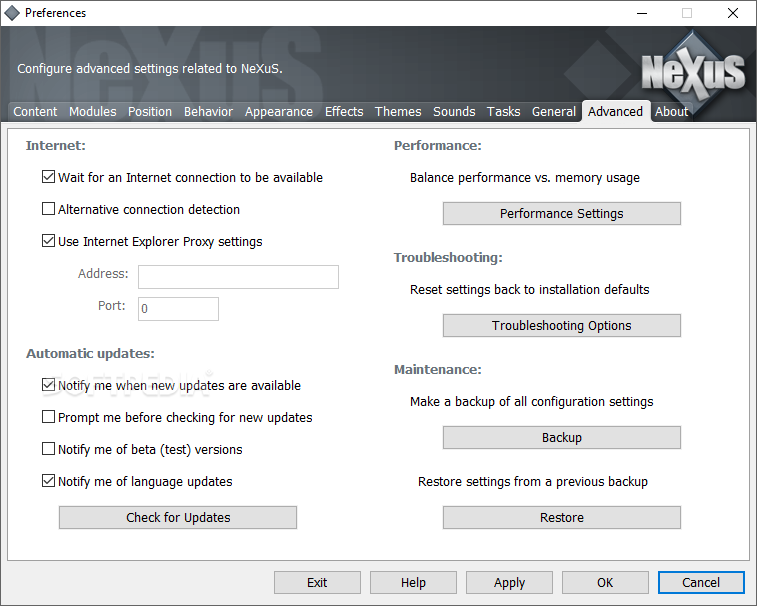Switch to the About tab
Screen dimensions: 757x606
point(672,112)
